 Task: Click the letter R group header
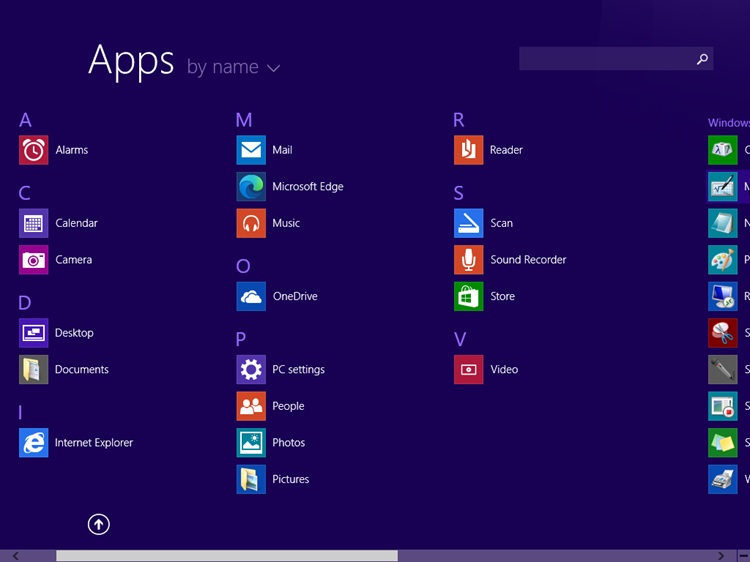point(458,120)
